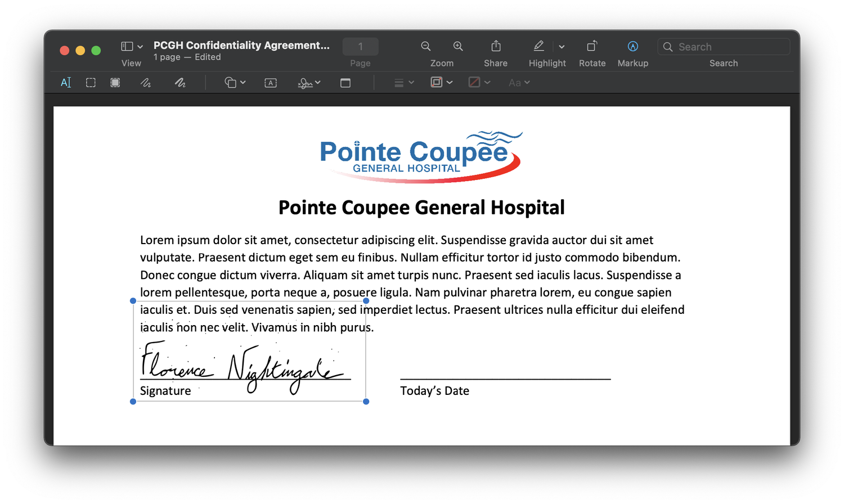Click the Florence Nightingale signature
The image size is (844, 504).
[x=242, y=367]
